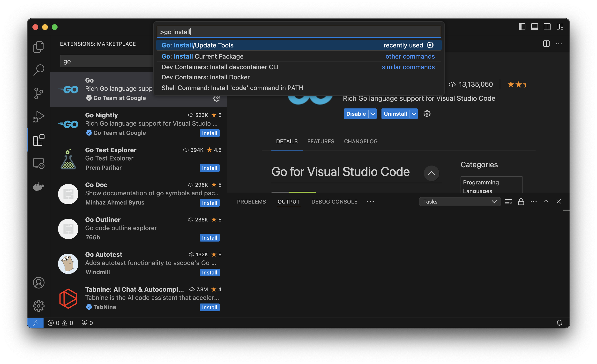597x364 pixels.
Task: Open the Manage settings gear in the sidebar
Action: point(38,306)
